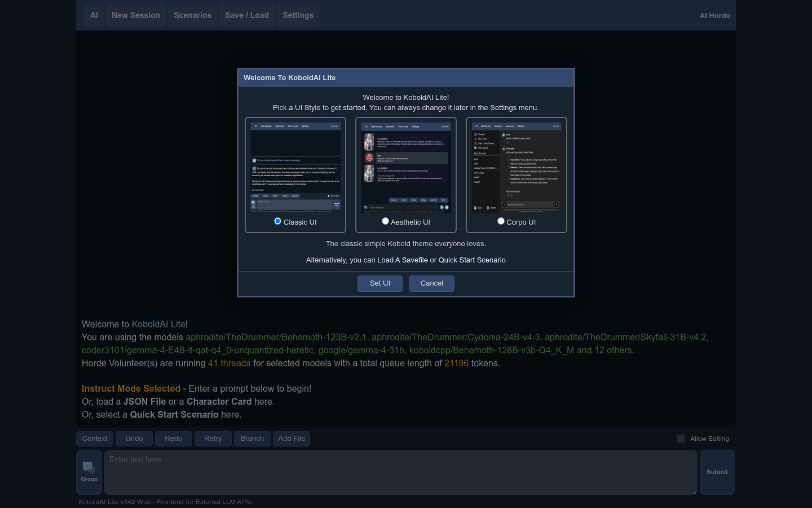Screen dimensions: 812x508
Task: Click the '41 threads' text
Action: [229, 364]
